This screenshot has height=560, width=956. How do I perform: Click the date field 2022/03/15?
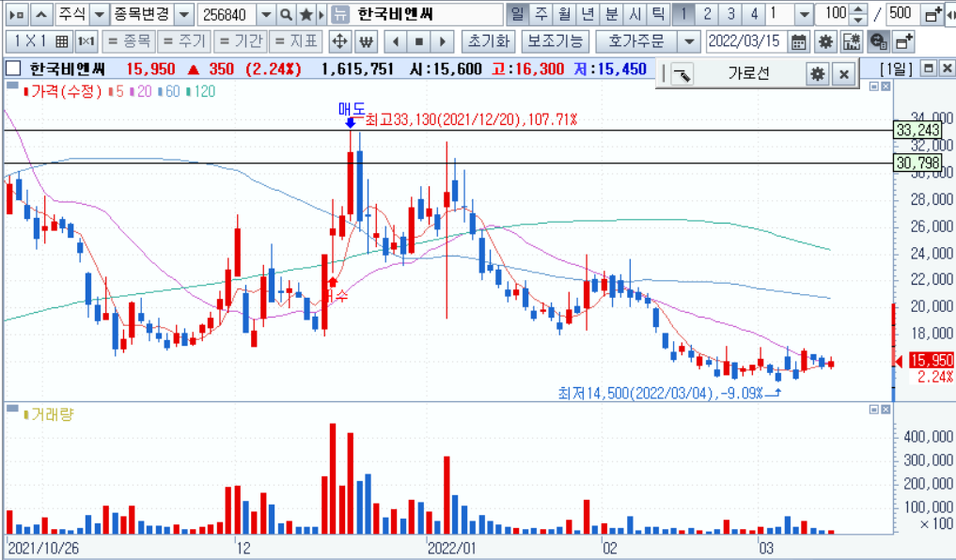pos(745,41)
